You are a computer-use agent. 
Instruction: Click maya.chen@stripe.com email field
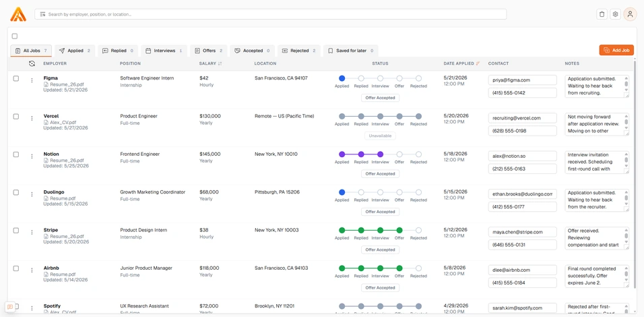[523, 232]
